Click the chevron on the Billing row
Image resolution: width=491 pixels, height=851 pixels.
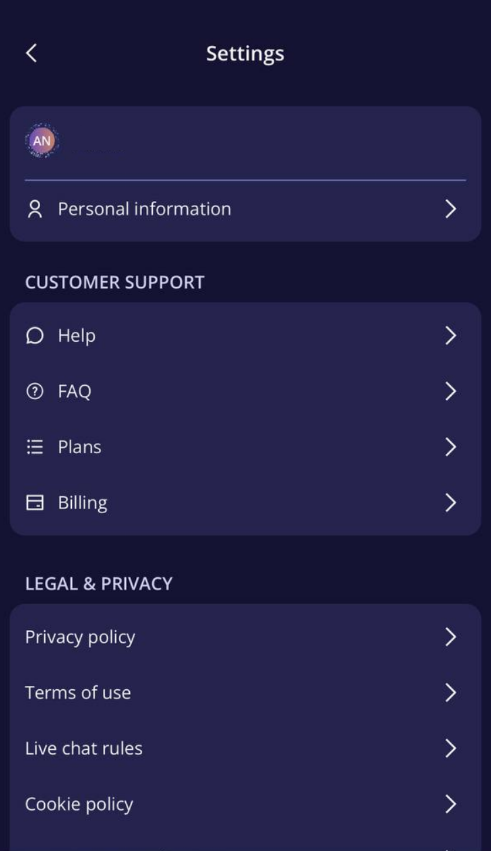[x=450, y=503]
